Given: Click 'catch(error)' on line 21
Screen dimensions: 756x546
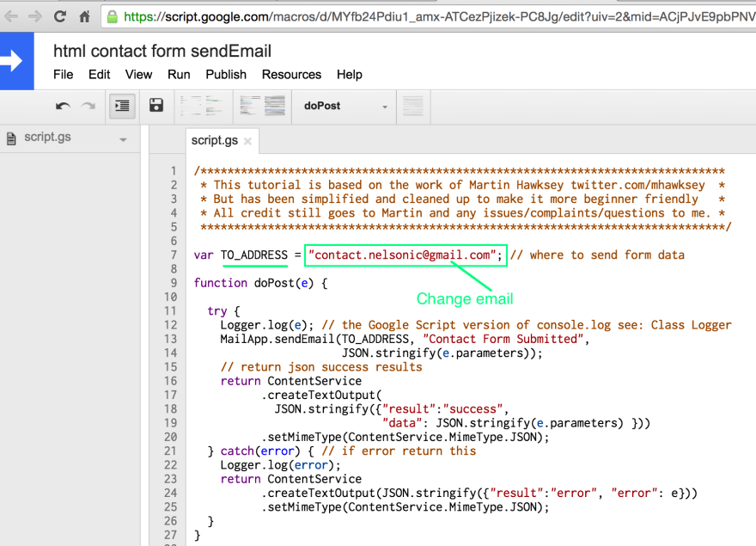Looking at the screenshot, I should 260,451.
